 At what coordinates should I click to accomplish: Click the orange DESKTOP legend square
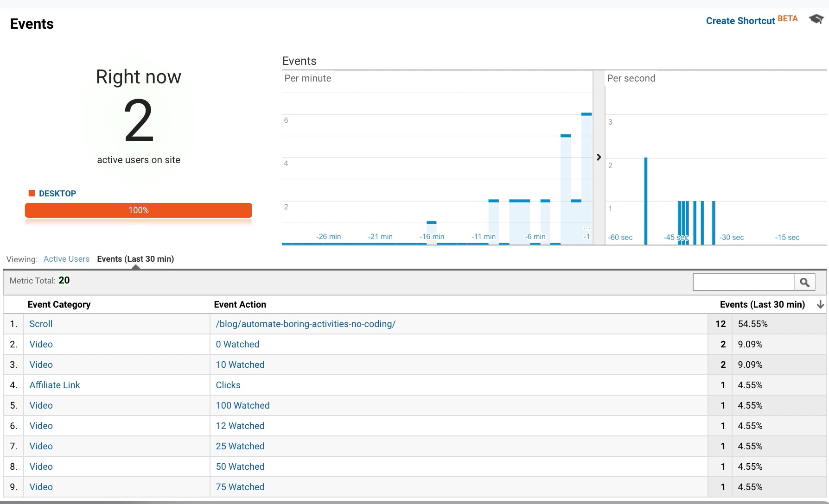(x=32, y=193)
